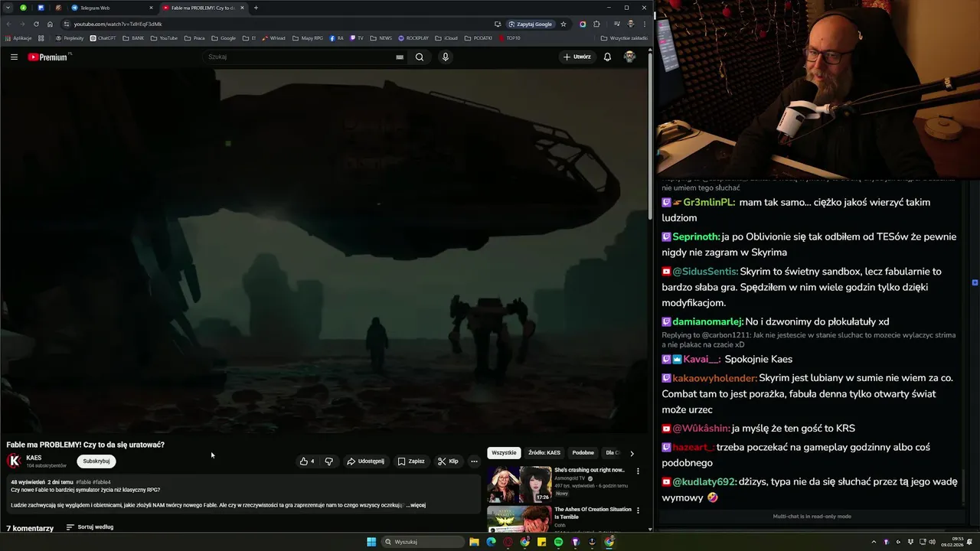This screenshot has width=980, height=551.
Task: Open Microsoft Edge from the taskbar
Action: [492, 542]
